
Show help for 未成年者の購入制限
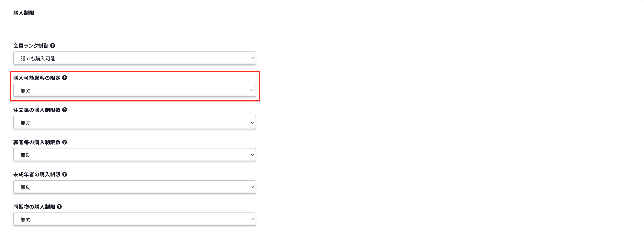pyautogui.click(x=65, y=174)
